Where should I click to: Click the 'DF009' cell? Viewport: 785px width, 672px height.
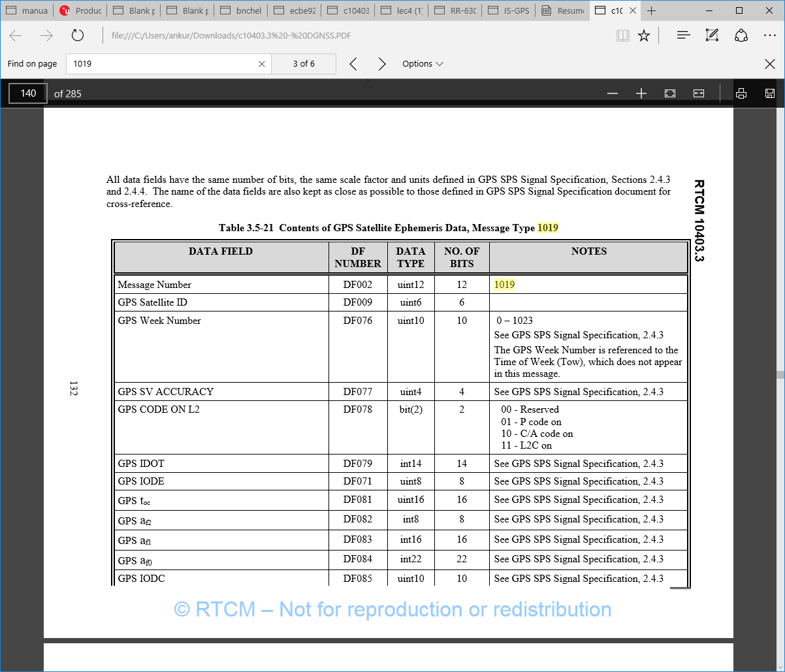click(x=358, y=302)
